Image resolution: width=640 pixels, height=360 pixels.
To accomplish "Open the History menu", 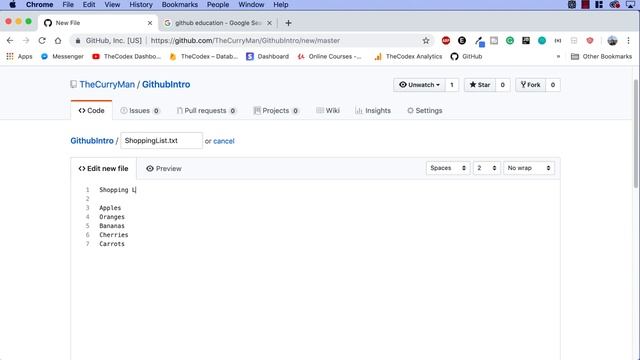I will [141, 4].
